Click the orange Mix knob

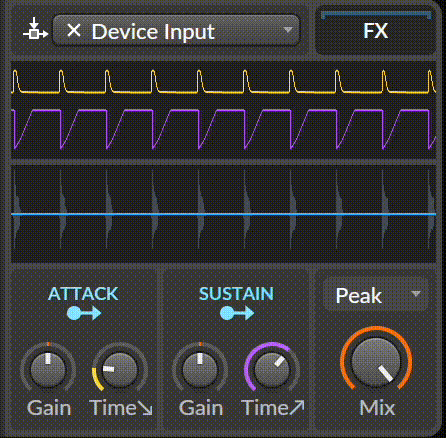click(x=376, y=362)
